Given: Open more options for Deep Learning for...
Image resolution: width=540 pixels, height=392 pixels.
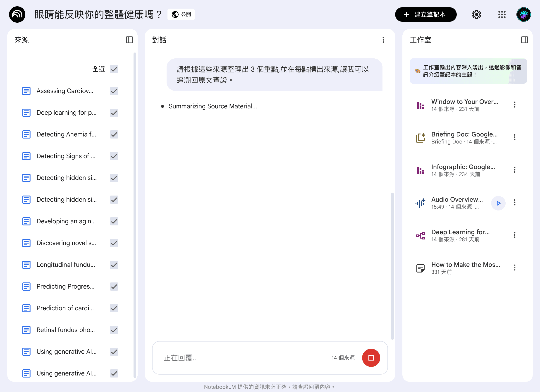Looking at the screenshot, I should (x=514, y=235).
